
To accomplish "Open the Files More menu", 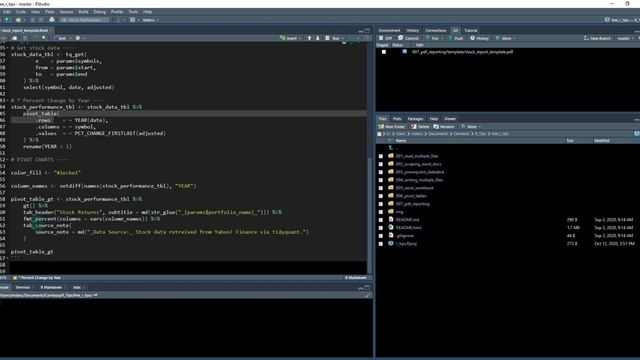I will [x=471, y=127].
